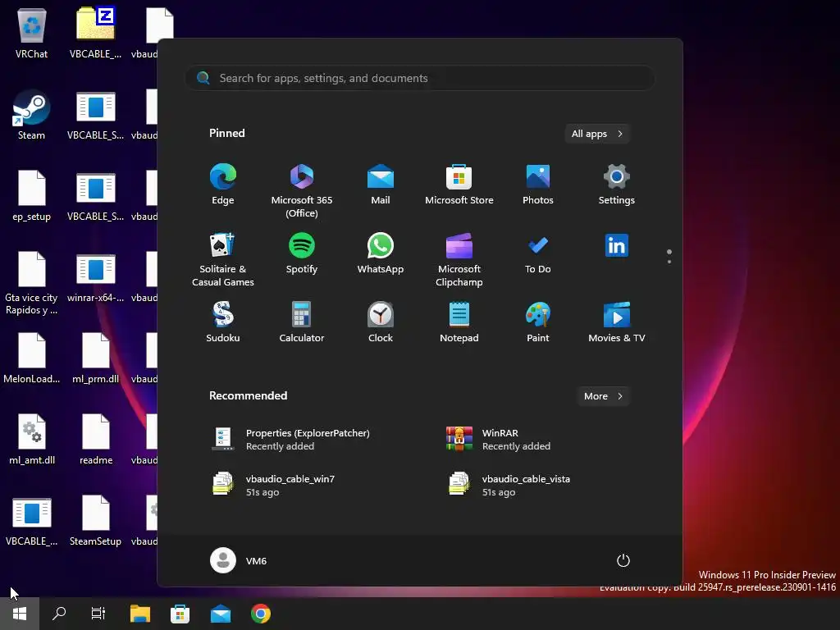Show More recommended items
This screenshot has width=840, height=630.
click(603, 396)
